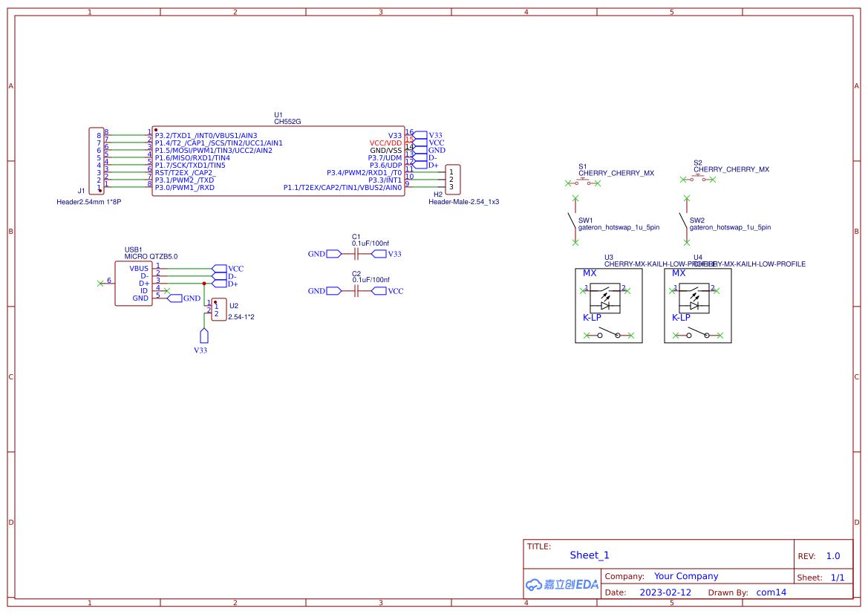
Task: Click the MICRO QTZB5.0 USB connector symbol
Action: tap(134, 282)
